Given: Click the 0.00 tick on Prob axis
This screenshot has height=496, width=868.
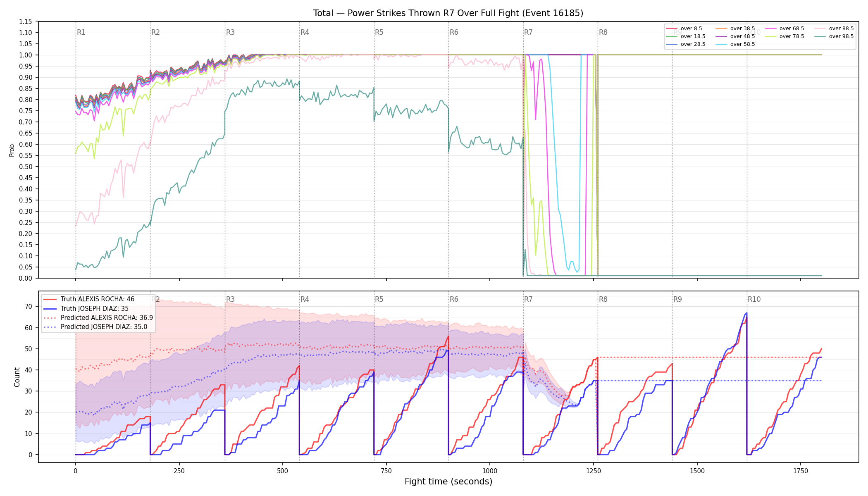Looking at the screenshot, I should pyautogui.click(x=25, y=278).
